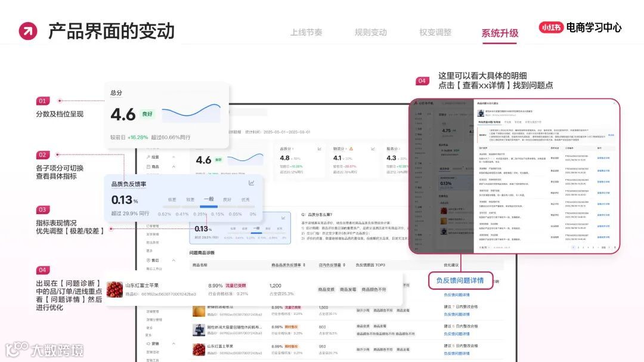
Task: Click chart icon on small 0.13% metric card
Action: coord(283,218)
